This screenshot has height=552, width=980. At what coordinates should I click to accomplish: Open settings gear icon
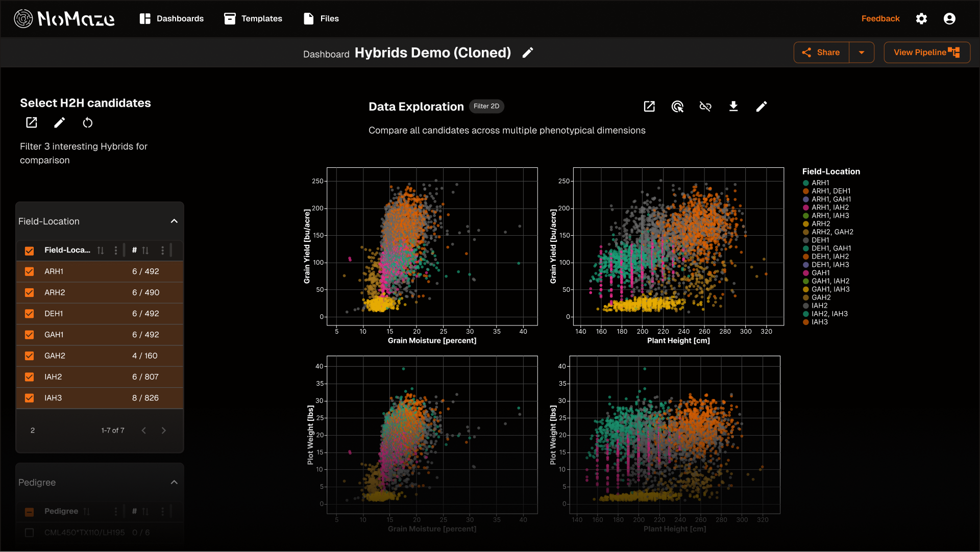921,18
